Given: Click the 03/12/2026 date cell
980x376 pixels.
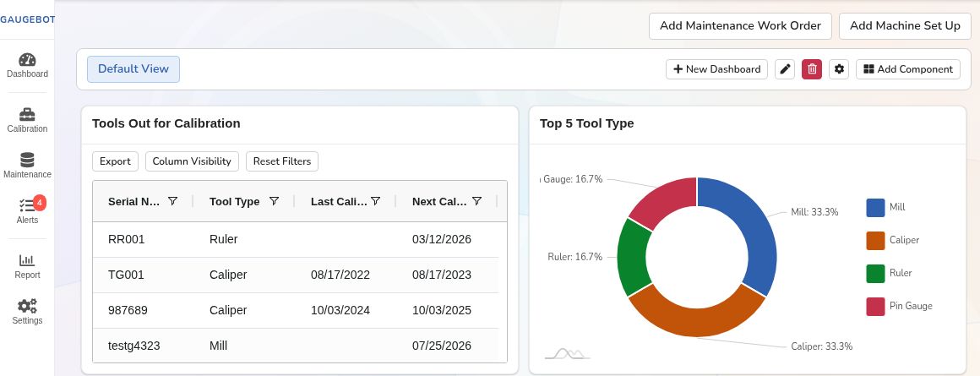Looking at the screenshot, I should (442, 240).
